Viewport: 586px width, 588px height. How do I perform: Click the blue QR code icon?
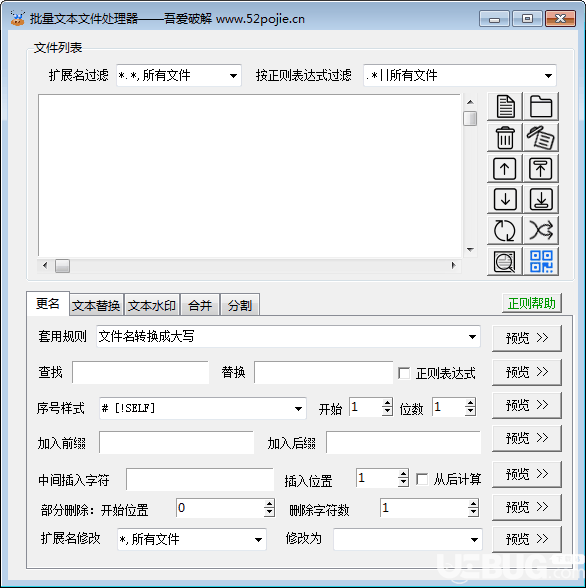pyautogui.click(x=541, y=261)
